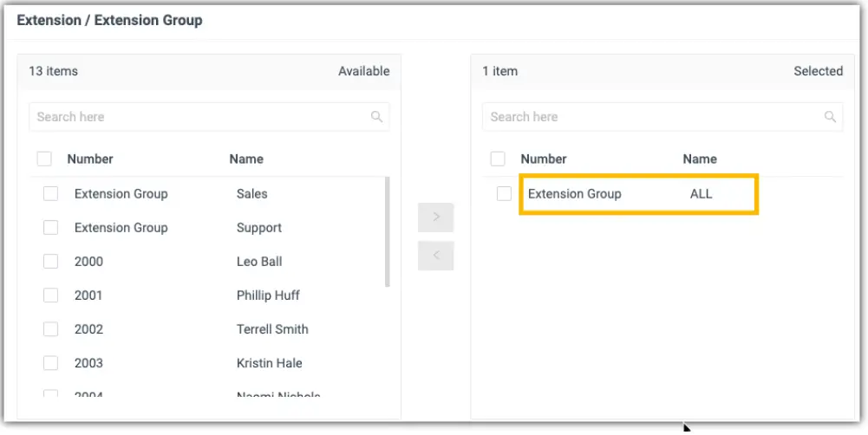Click extension number 2002
Image resolution: width=868 pixels, height=435 pixels.
click(x=88, y=328)
